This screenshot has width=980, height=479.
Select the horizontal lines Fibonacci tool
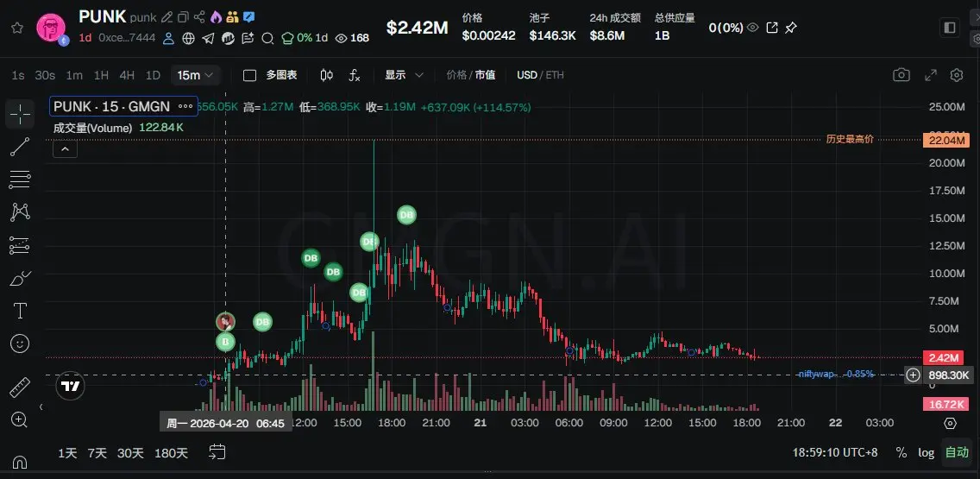coord(20,180)
